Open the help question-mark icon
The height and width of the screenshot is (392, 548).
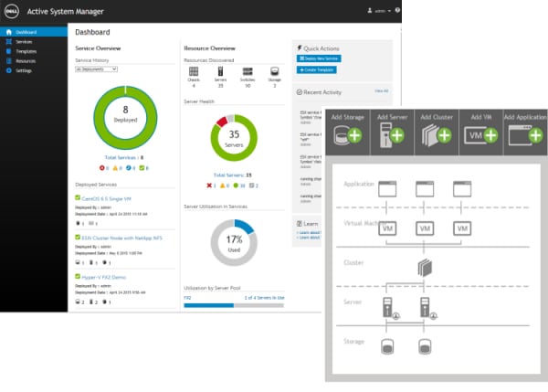[x=397, y=10]
